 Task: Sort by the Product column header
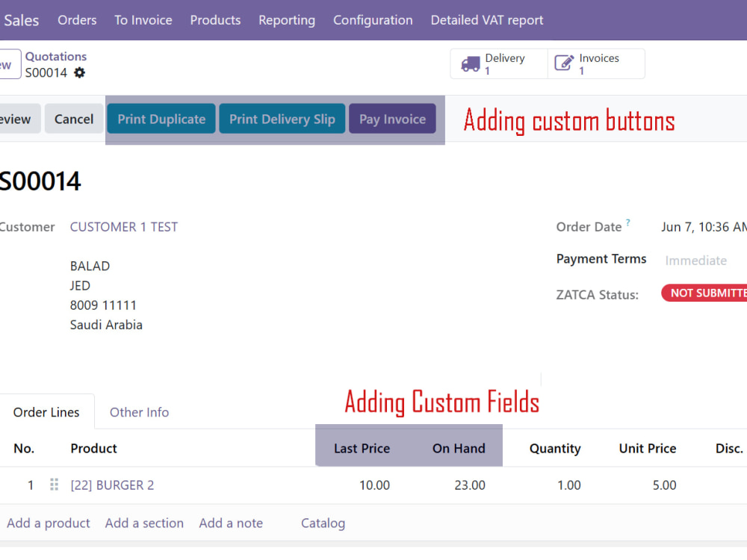94,448
